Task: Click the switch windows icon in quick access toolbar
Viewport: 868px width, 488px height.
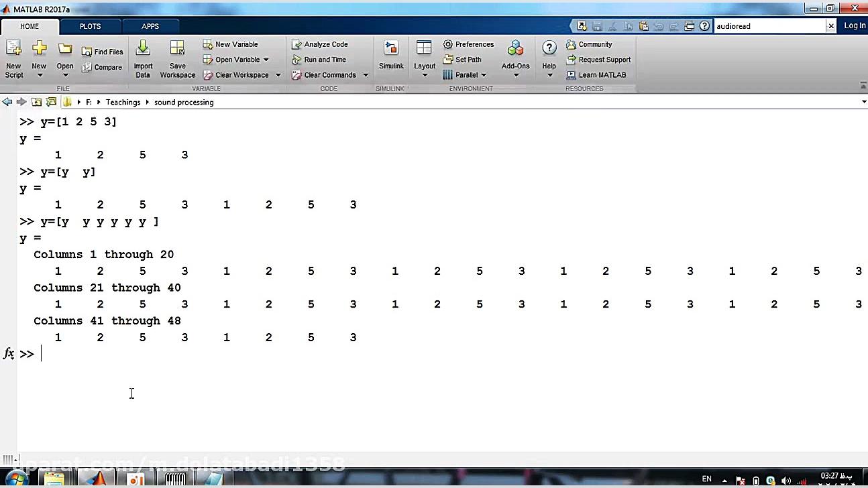Action: tap(689, 26)
